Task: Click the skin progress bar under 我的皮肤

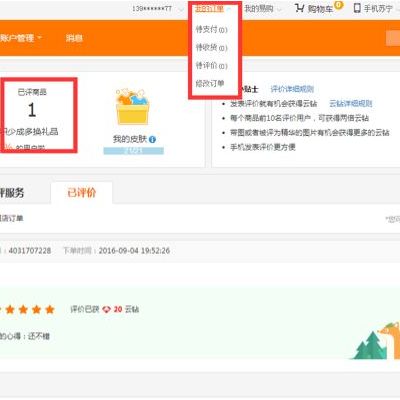Action: 133,151
